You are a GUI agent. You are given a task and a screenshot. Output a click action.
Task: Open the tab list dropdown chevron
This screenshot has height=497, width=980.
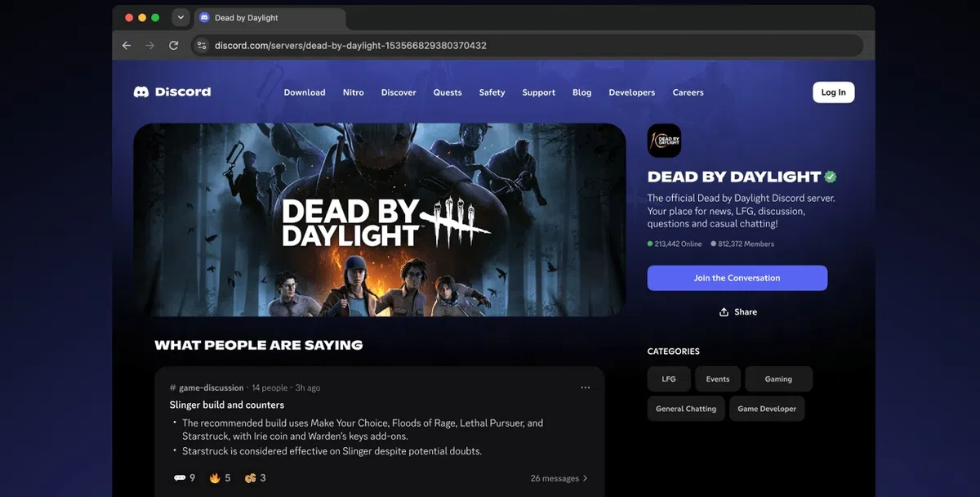pyautogui.click(x=180, y=17)
